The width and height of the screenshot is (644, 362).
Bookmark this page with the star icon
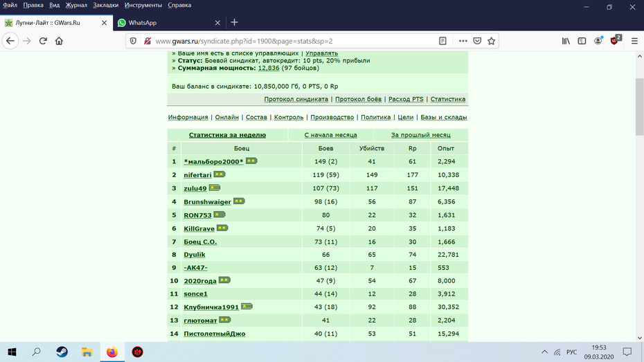point(491,41)
